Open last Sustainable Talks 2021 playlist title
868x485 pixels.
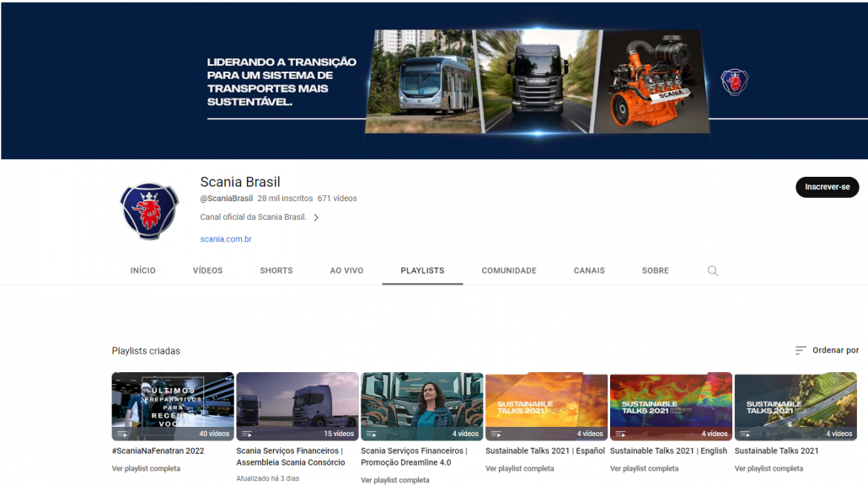pyautogui.click(x=776, y=450)
